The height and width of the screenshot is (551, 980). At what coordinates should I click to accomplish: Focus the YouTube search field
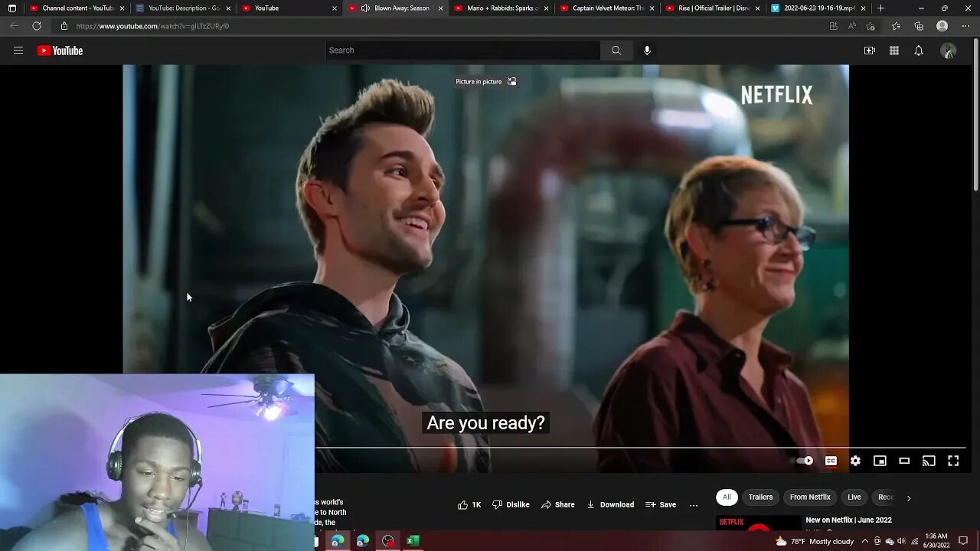tap(462, 51)
